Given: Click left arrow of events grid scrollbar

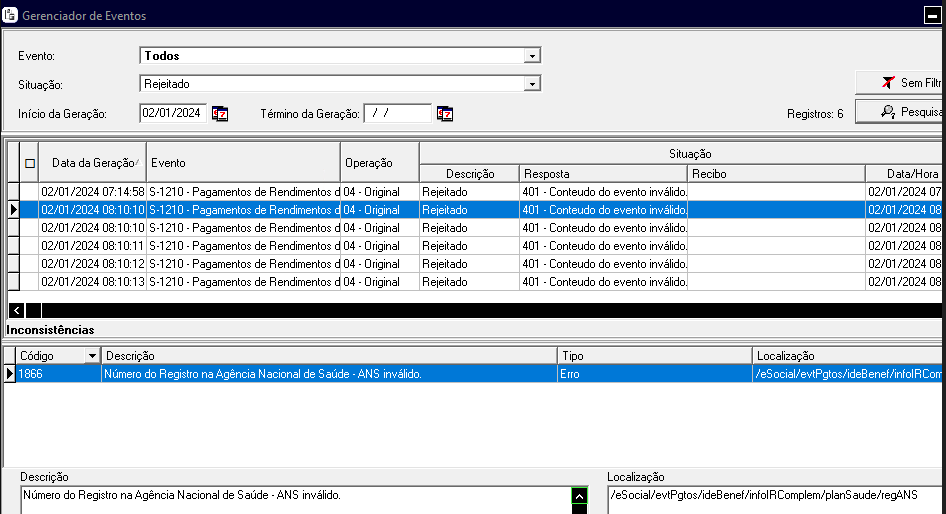Looking at the screenshot, I should click(x=16, y=310).
